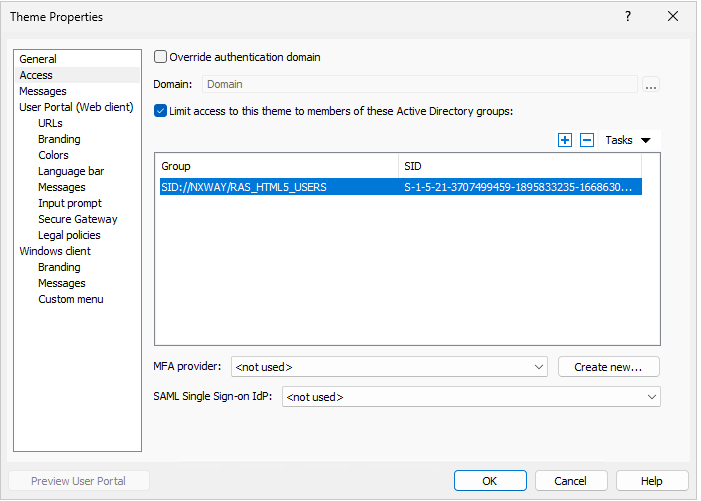Open the Legal policies section
This screenshot has height=501, width=701.
(69, 235)
